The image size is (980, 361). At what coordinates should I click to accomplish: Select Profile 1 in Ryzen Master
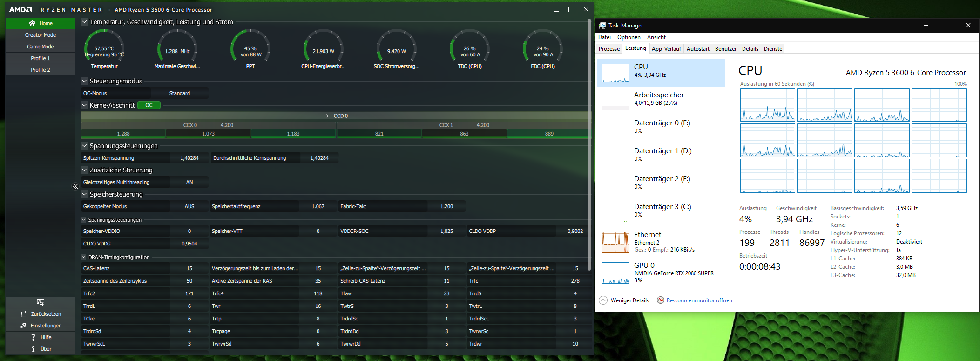tap(41, 58)
